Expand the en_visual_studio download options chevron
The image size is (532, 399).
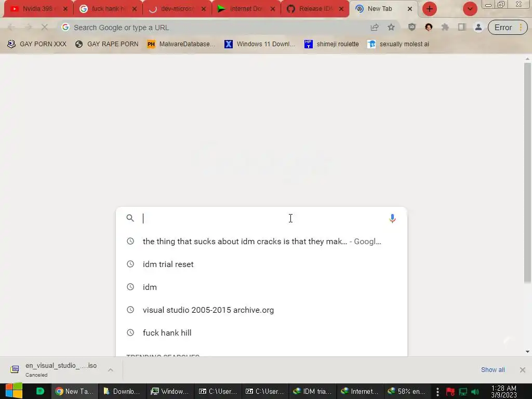(x=111, y=370)
